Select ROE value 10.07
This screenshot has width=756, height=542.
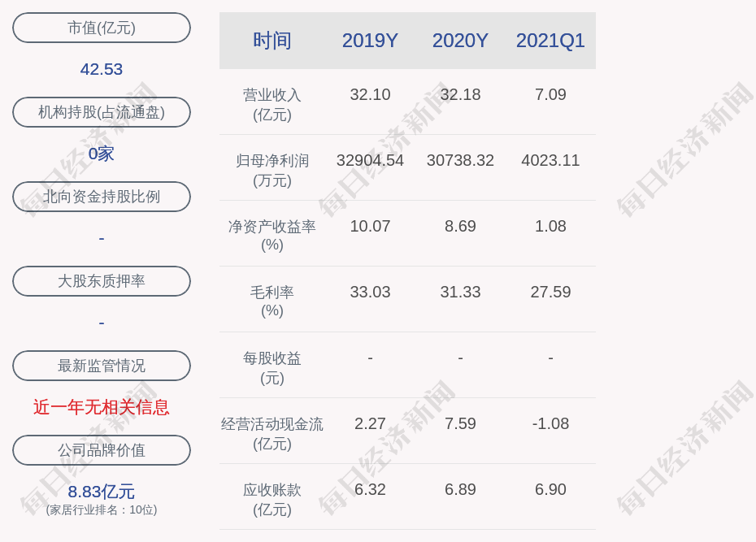pos(371,226)
